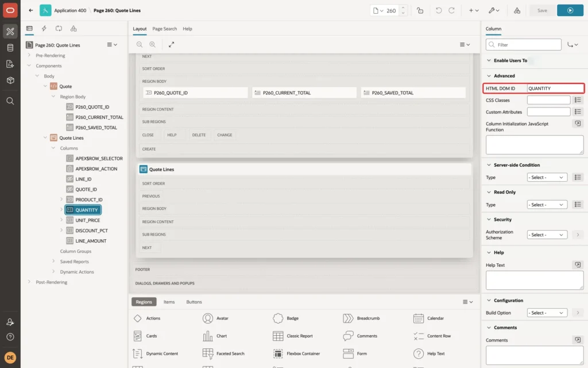Screen dimensions: 588x368
Task: Open Build Option dropdown
Action: click(547, 313)
